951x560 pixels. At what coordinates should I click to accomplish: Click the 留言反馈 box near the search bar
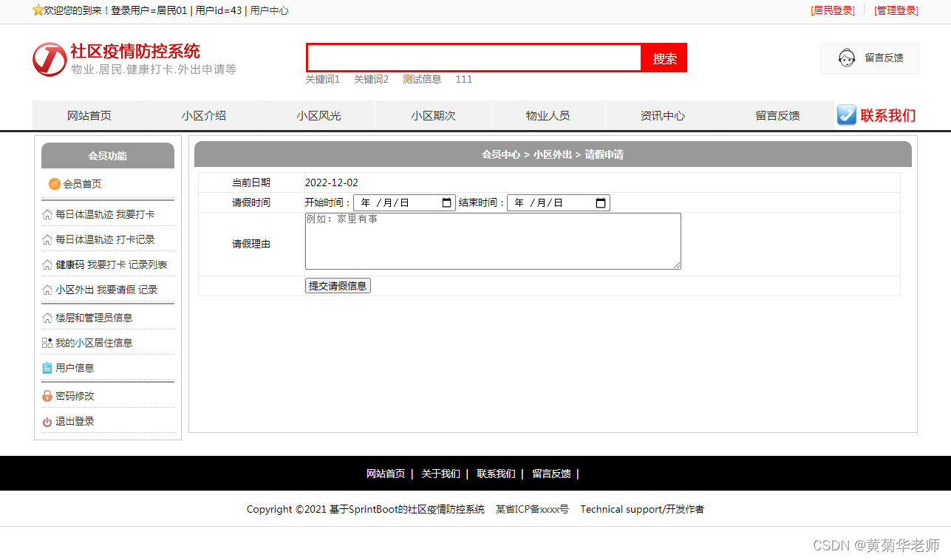(x=870, y=58)
